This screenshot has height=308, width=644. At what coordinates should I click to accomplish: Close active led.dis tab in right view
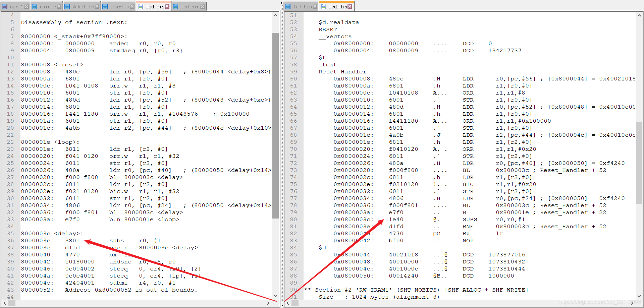pos(350,6)
